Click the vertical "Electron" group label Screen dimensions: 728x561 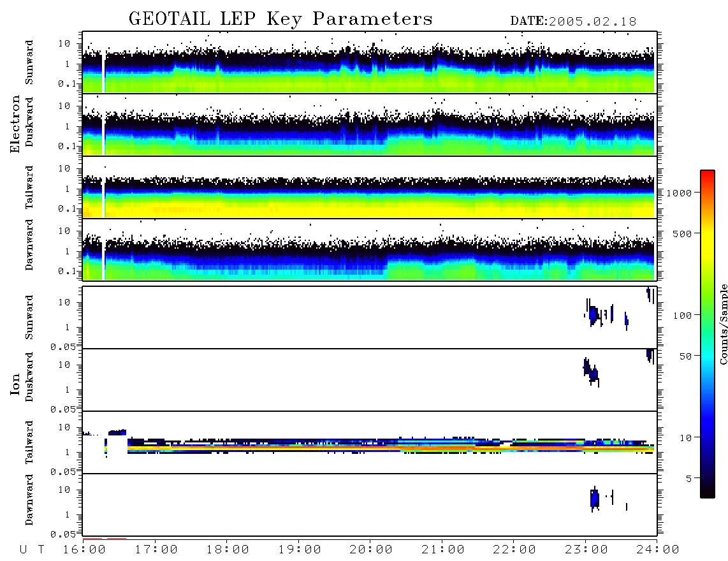pos(15,124)
